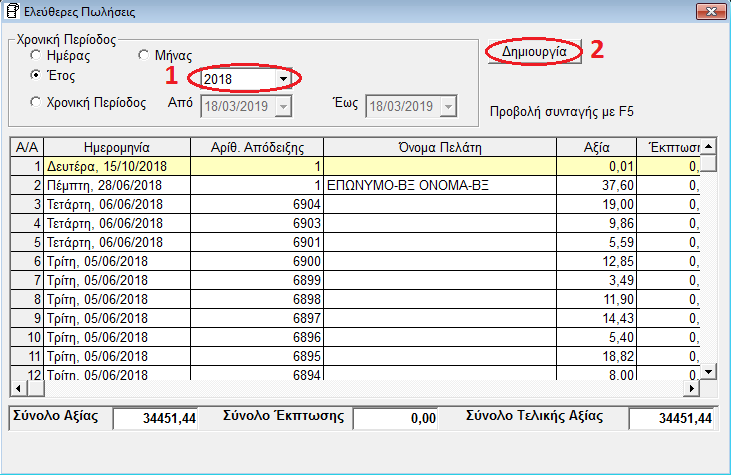Image resolution: width=731 pixels, height=475 pixels.
Task: Open the Από date dropdown
Action: (x=283, y=106)
